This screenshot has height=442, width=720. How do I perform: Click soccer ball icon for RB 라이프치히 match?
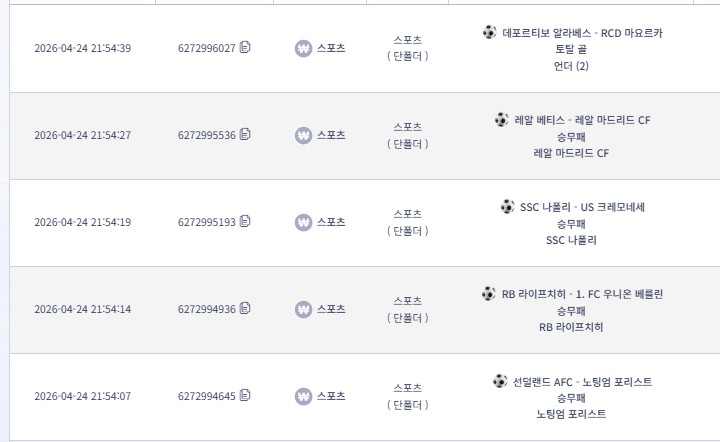(489, 293)
